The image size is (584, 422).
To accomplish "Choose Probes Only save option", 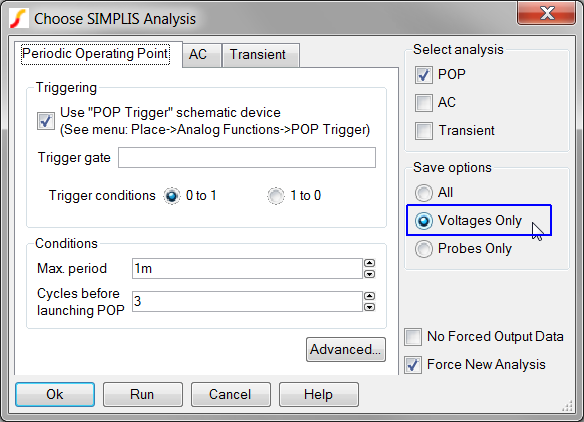I will 424,249.
